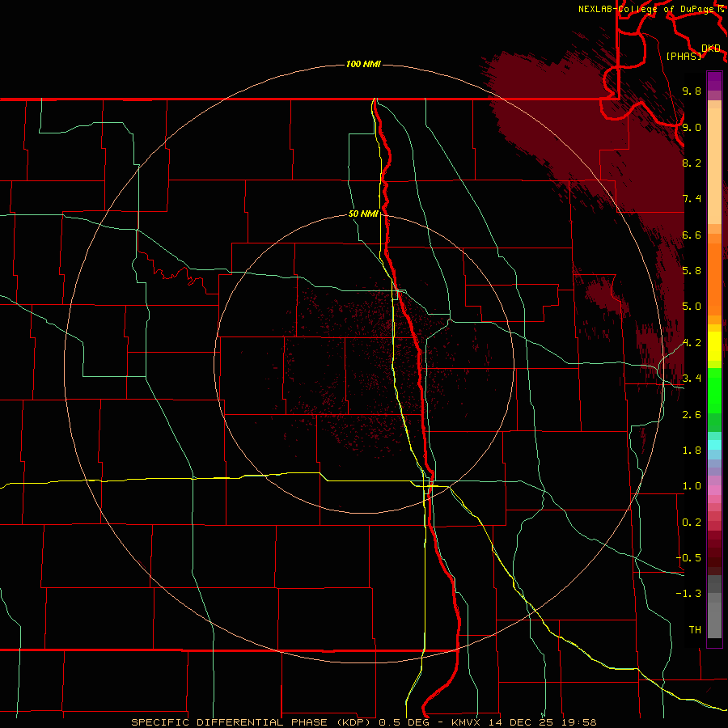Image resolution: width=728 pixels, height=728 pixels.
Task: Pick the bright yellow color bar segment
Action: click(714, 346)
